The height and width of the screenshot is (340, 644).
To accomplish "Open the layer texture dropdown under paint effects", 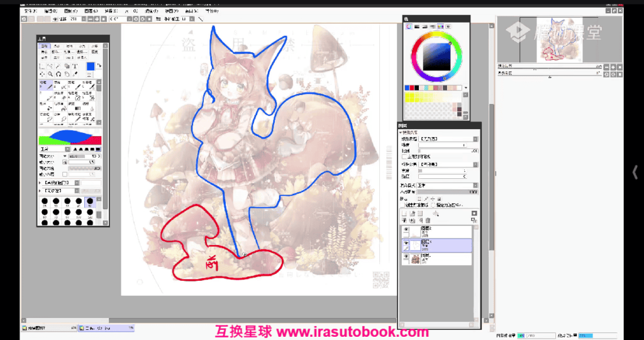I will (x=448, y=139).
